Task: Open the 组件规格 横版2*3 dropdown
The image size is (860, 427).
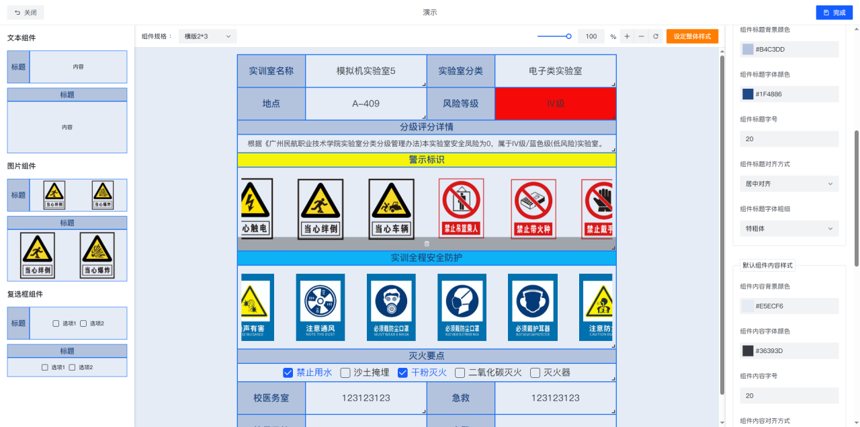Action: click(208, 36)
